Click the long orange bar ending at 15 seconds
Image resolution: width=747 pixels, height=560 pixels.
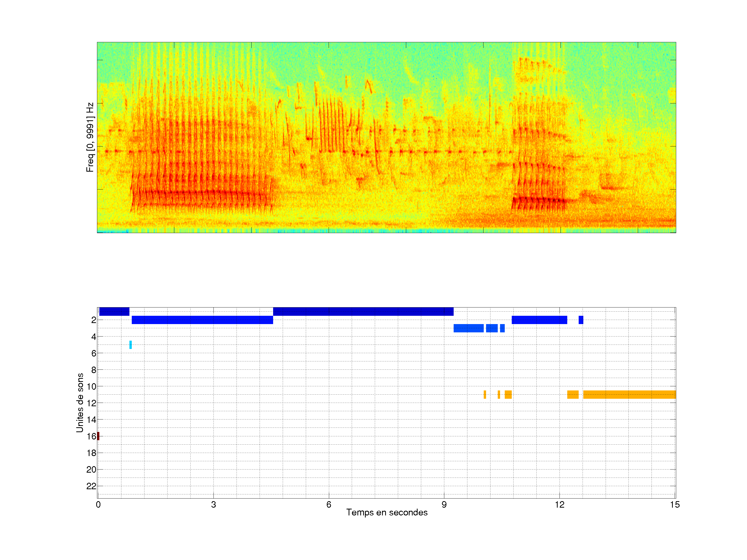(x=629, y=395)
